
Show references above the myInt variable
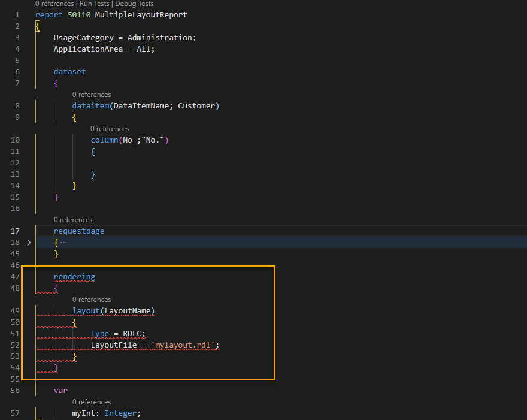(92, 402)
